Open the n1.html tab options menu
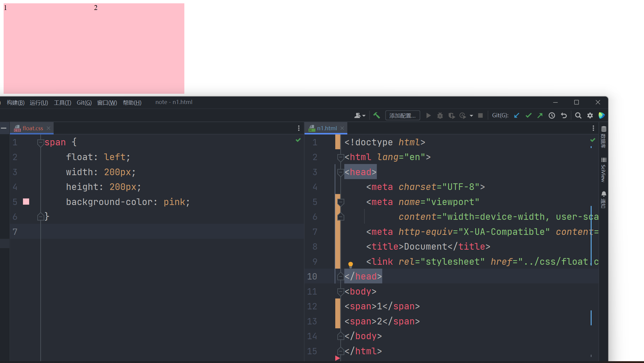Screen dimensions: 644x363 (593, 128)
